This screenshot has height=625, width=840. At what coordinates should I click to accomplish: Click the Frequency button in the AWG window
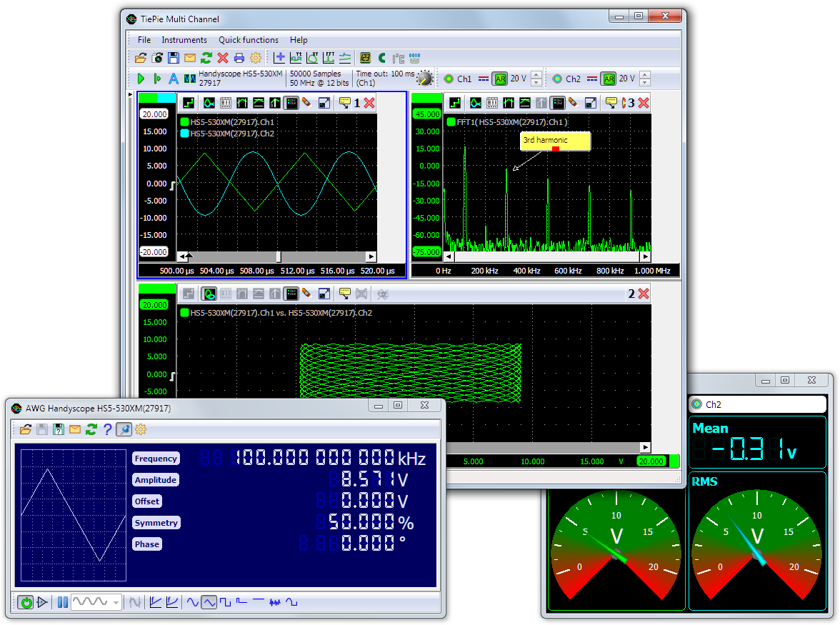(156, 459)
